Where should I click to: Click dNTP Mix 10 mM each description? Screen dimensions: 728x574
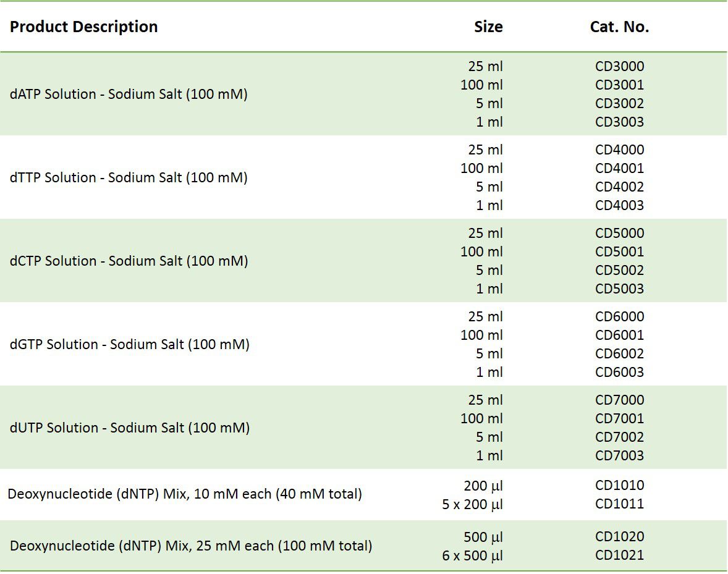[x=185, y=494]
